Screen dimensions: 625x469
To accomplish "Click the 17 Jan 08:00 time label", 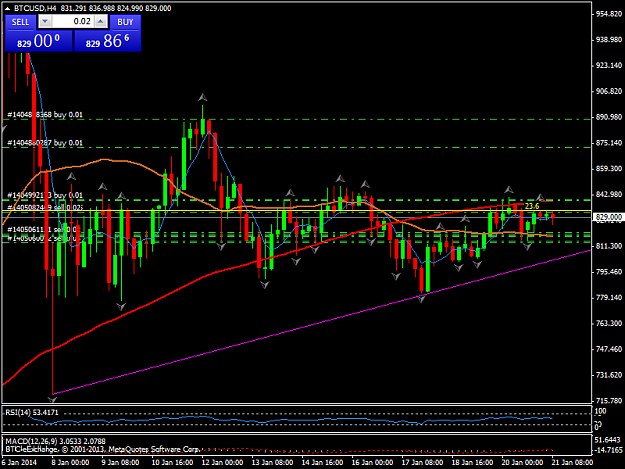I will pos(422,463).
